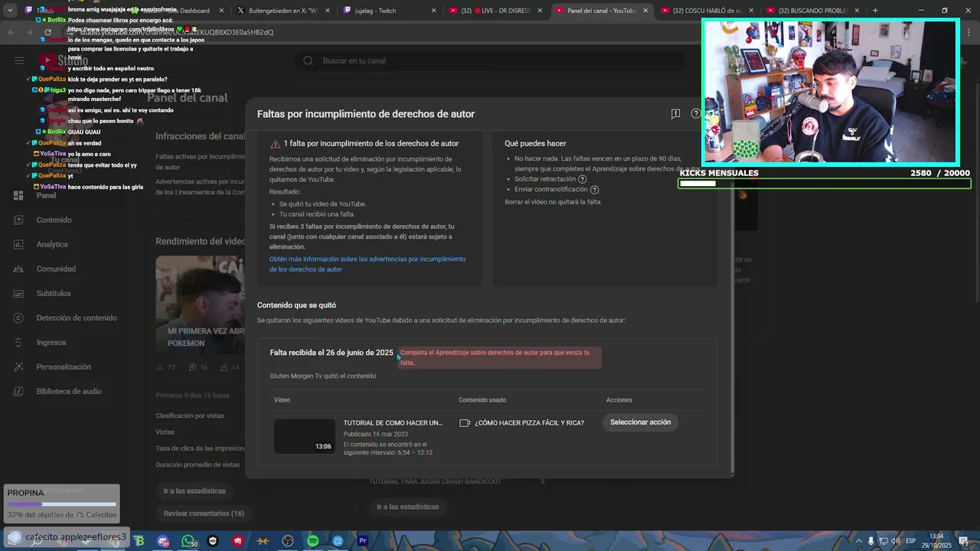Open Spotify from the taskbar
The image size is (980, 551).
(x=312, y=541)
